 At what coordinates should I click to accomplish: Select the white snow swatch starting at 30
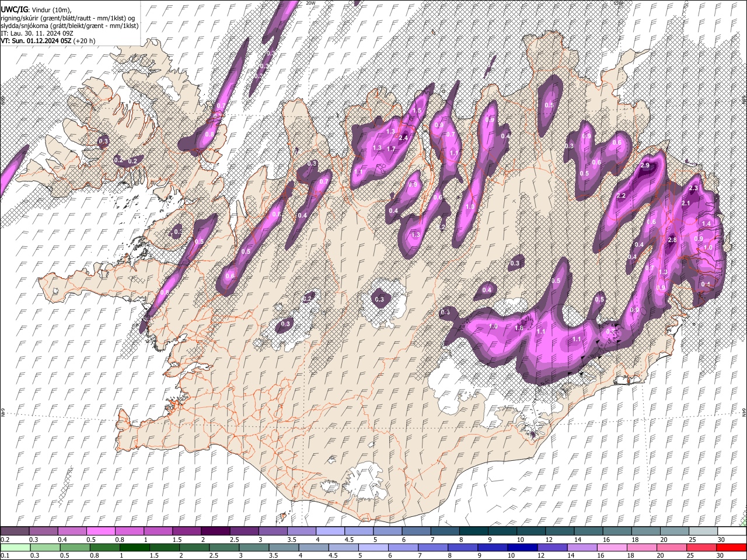pos(731,531)
